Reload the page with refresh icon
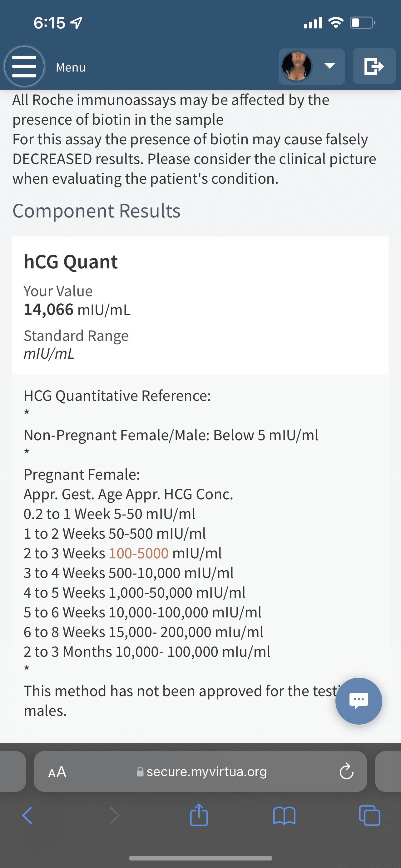 [346, 772]
